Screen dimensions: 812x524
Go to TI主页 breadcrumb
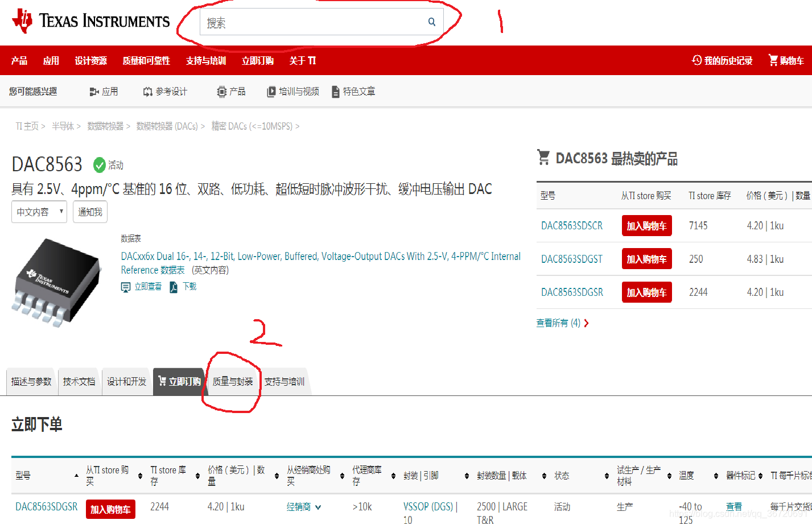click(27, 126)
